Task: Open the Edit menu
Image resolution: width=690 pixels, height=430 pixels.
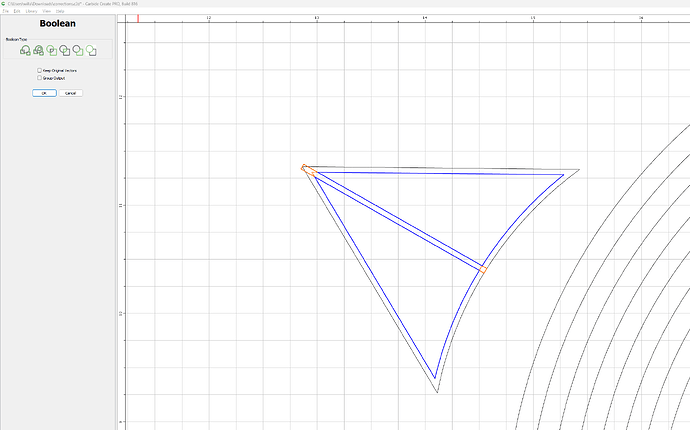Action: click(x=17, y=11)
